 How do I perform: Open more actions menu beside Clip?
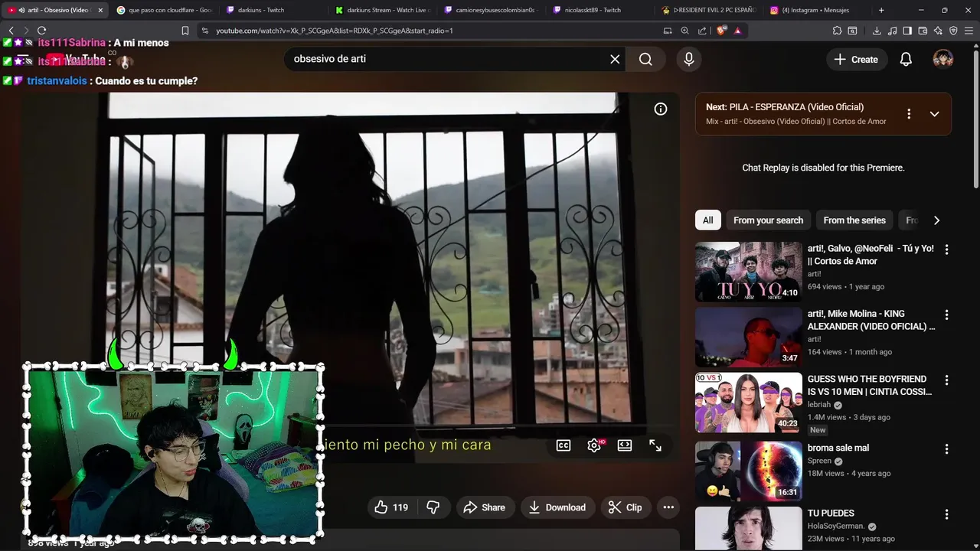668,507
